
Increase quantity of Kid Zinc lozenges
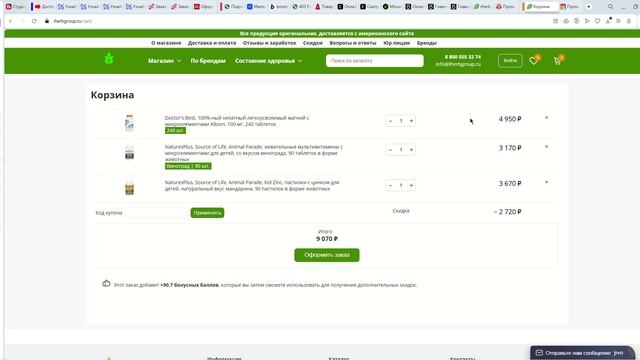click(411, 185)
